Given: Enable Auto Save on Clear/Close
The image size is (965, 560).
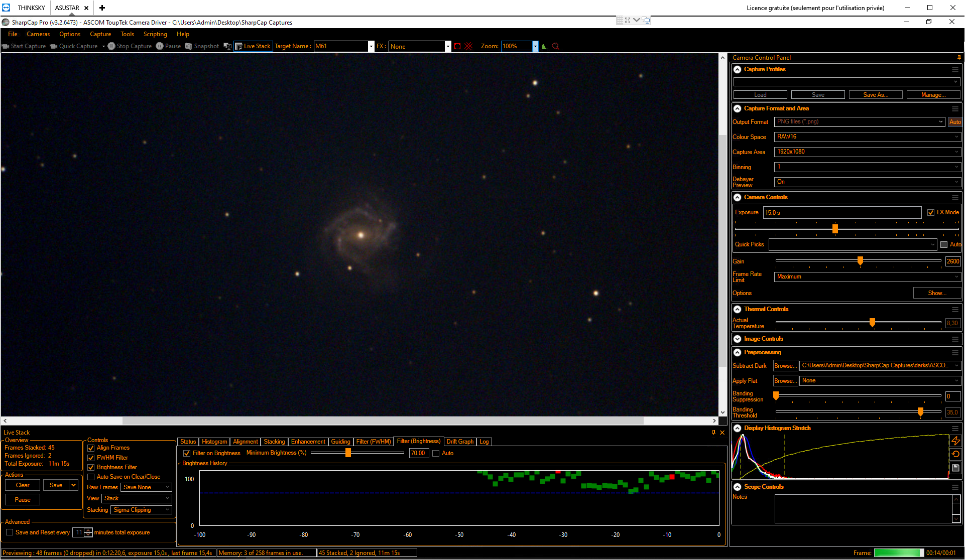Looking at the screenshot, I should [91, 477].
